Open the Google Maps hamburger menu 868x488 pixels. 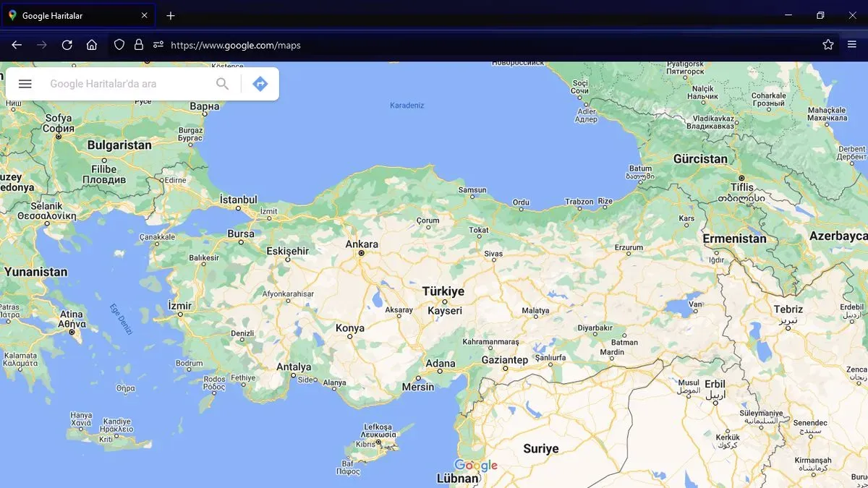(25, 84)
